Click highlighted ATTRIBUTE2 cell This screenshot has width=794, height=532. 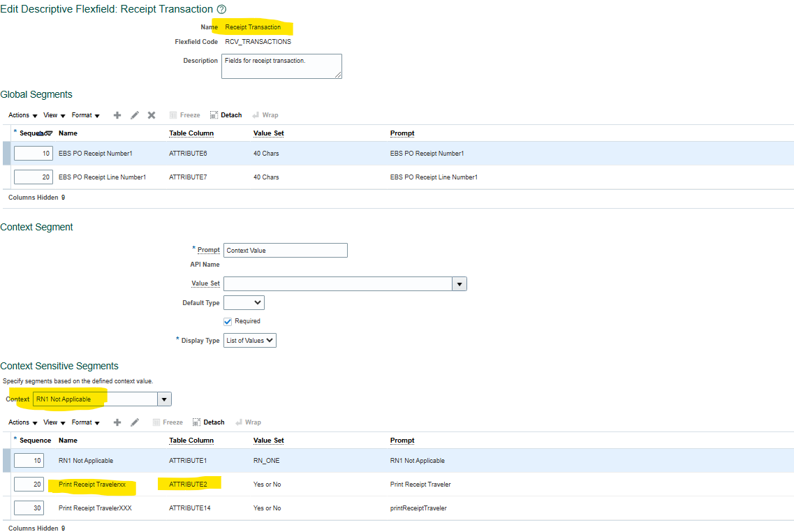click(x=188, y=485)
